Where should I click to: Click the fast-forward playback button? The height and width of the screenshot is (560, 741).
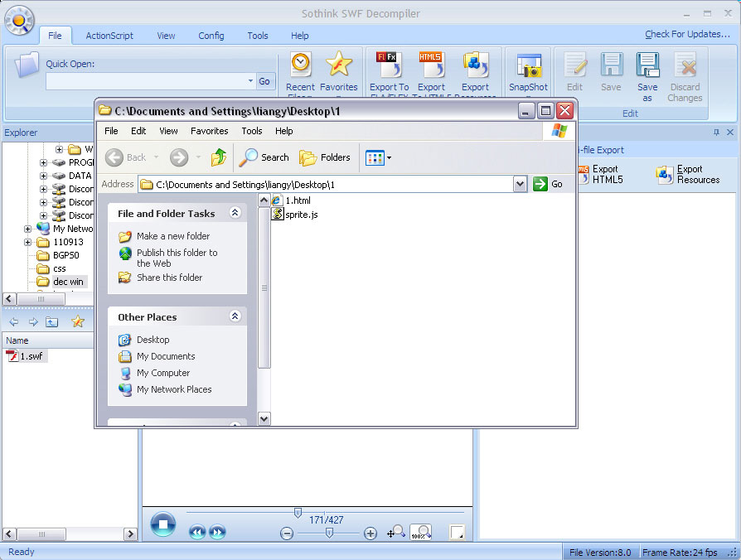[x=217, y=532]
